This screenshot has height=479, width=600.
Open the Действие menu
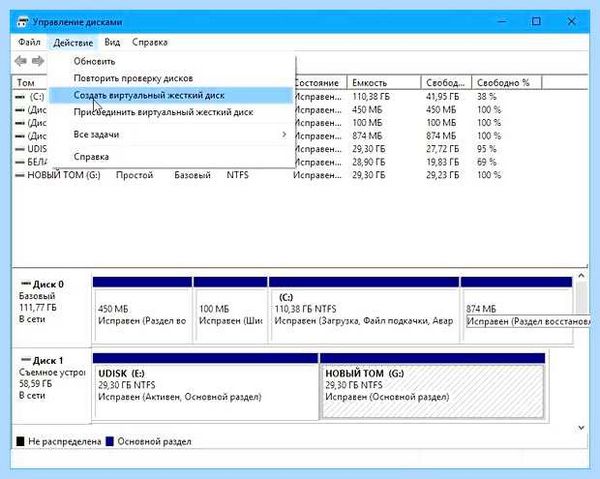[x=73, y=42]
